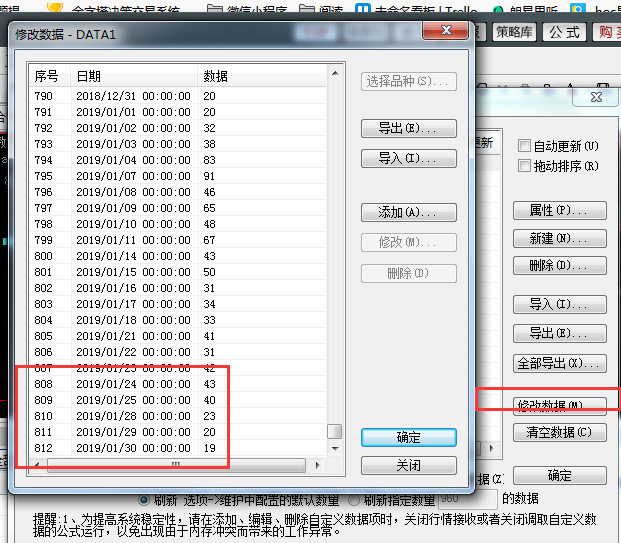Screen dimensions: 621x543
Task: Open the 公式 toolbar button
Action: [565, 32]
